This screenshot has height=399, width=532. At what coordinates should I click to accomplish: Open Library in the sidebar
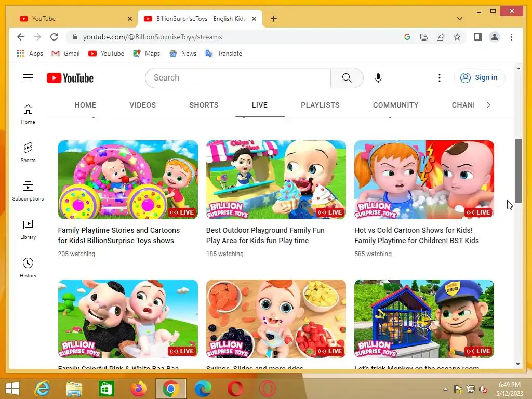click(x=28, y=230)
